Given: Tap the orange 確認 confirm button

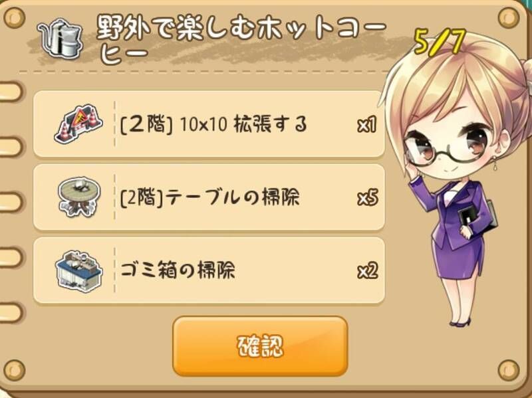Looking at the screenshot, I should [x=260, y=346].
